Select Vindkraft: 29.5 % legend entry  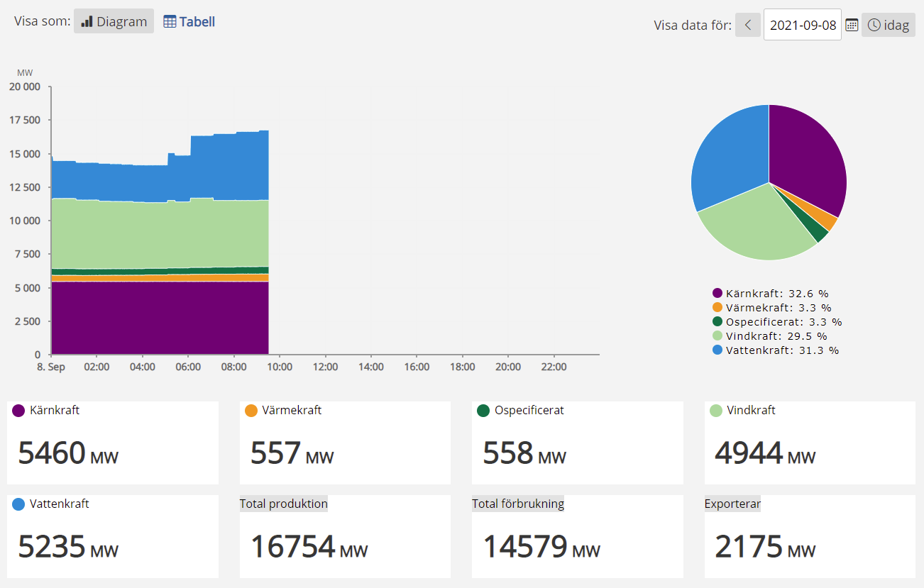coord(770,335)
